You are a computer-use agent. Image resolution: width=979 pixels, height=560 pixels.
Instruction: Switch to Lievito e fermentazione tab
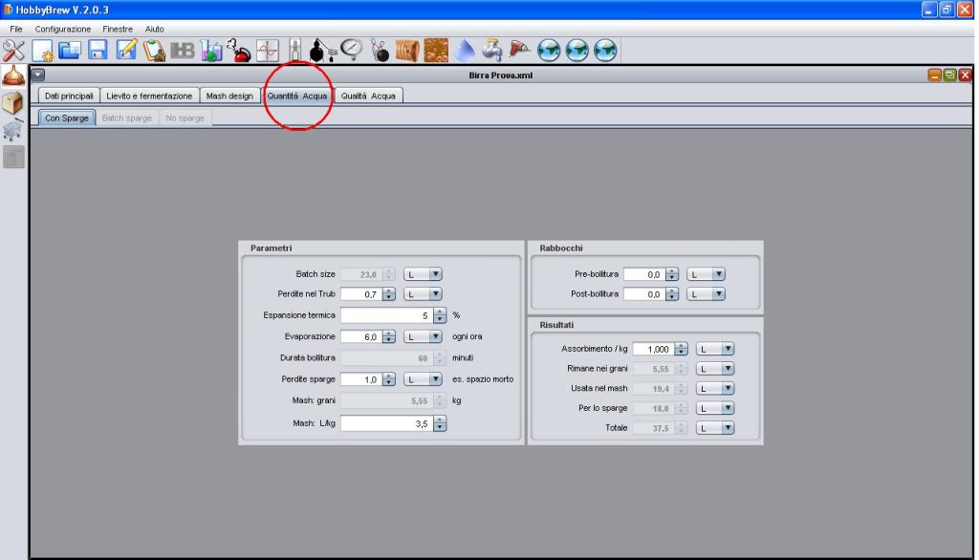pos(149,96)
